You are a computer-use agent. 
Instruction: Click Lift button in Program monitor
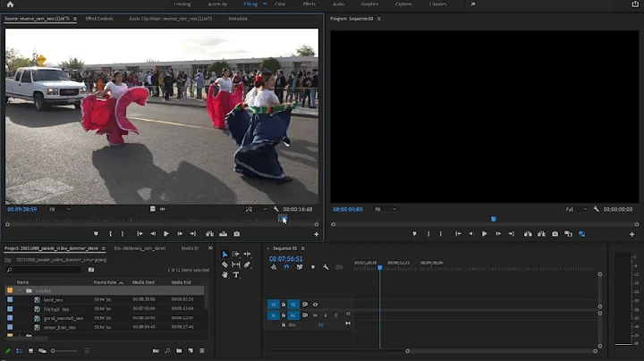click(x=528, y=234)
